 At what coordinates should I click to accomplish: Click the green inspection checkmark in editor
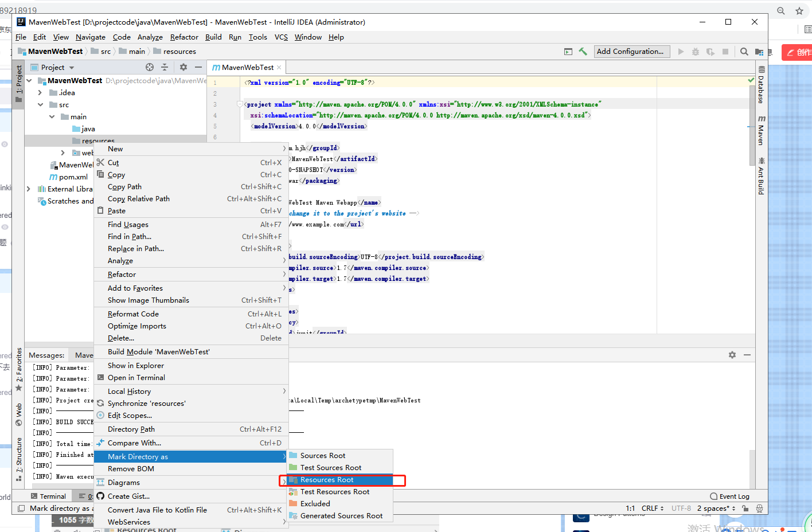[751, 80]
